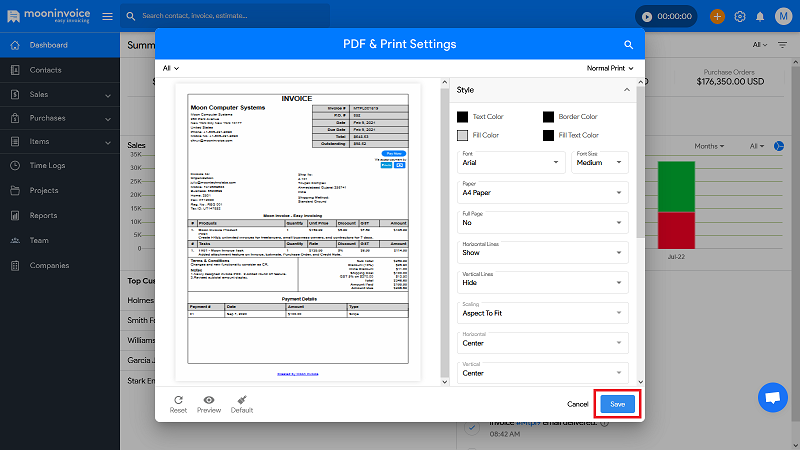Screen dimensions: 800x450
Task: Click the orange plus add icon
Action: point(717,16)
